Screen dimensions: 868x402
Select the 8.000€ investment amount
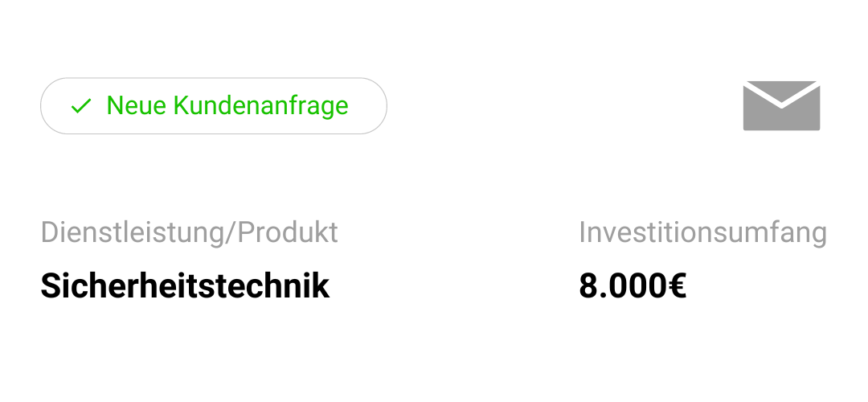(x=633, y=286)
